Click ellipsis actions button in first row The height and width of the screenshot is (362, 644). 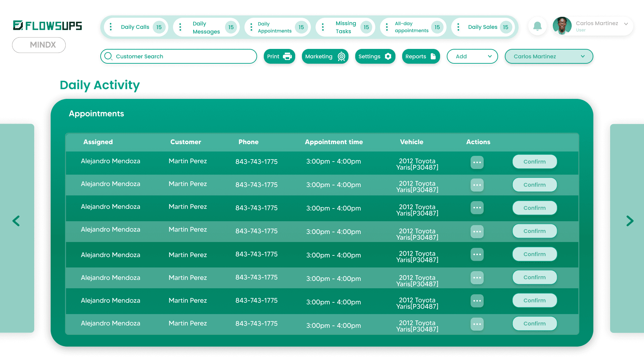point(477,162)
